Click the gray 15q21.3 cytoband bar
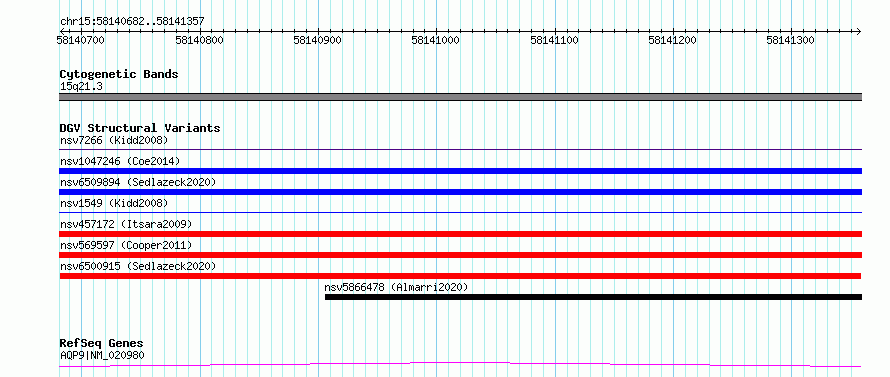The width and height of the screenshot is (890, 377). coord(460,97)
